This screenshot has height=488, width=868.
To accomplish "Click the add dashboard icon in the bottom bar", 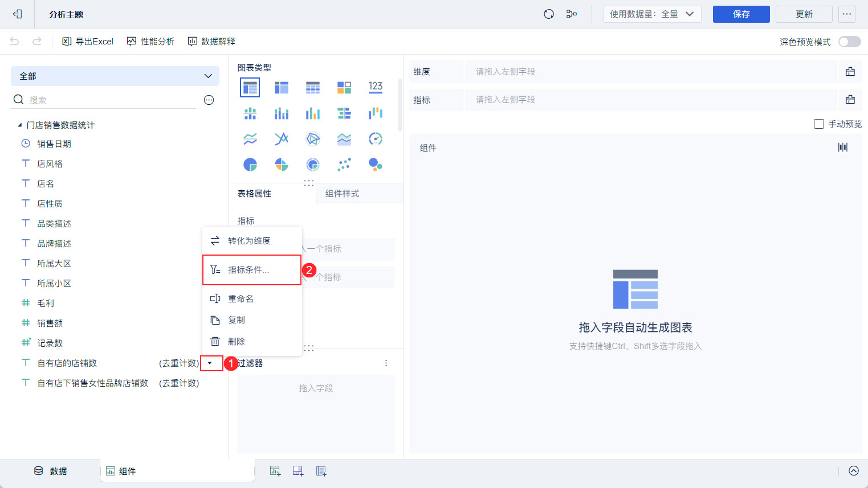I will (298, 471).
